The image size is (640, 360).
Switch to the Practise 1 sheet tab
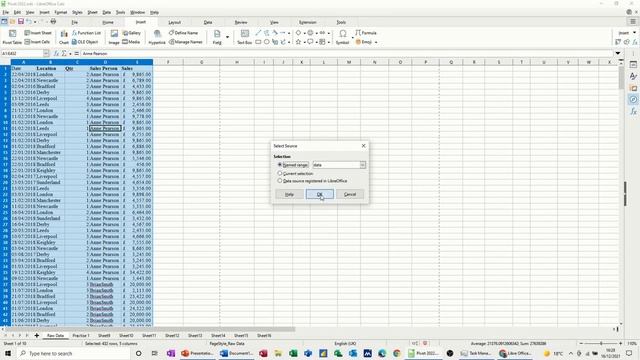tap(81, 336)
